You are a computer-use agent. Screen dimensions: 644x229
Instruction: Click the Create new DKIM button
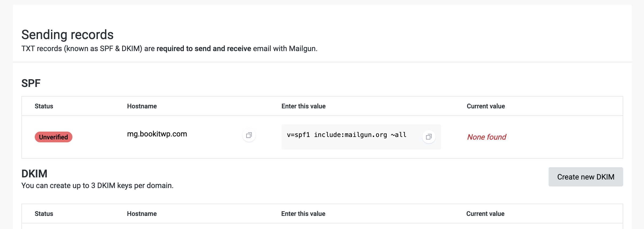pyautogui.click(x=585, y=177)
